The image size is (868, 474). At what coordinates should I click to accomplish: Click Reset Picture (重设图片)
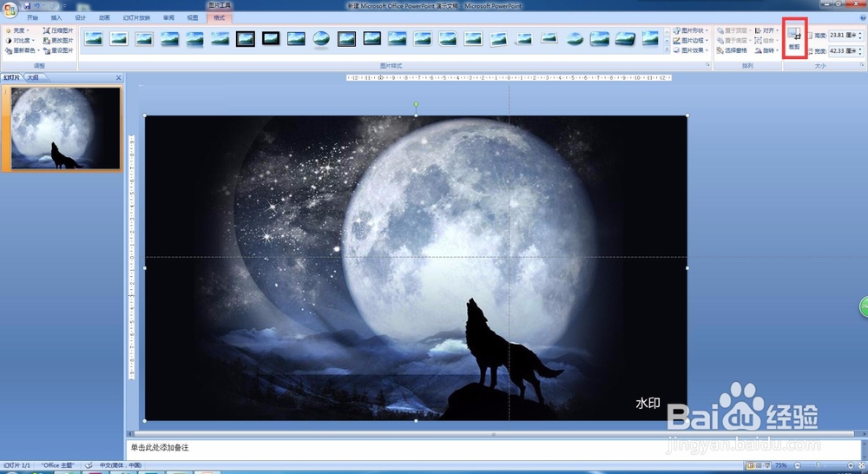(57, 50)
